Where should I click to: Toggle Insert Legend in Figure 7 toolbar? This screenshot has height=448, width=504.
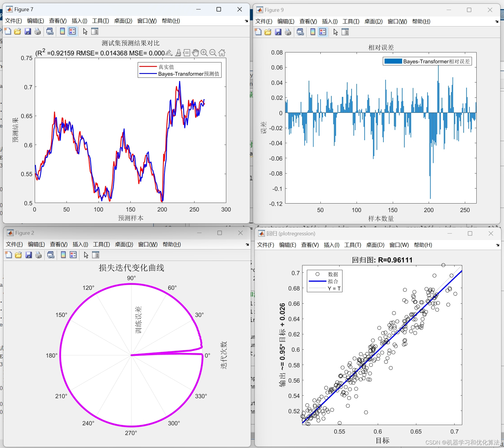pos(72,31)
